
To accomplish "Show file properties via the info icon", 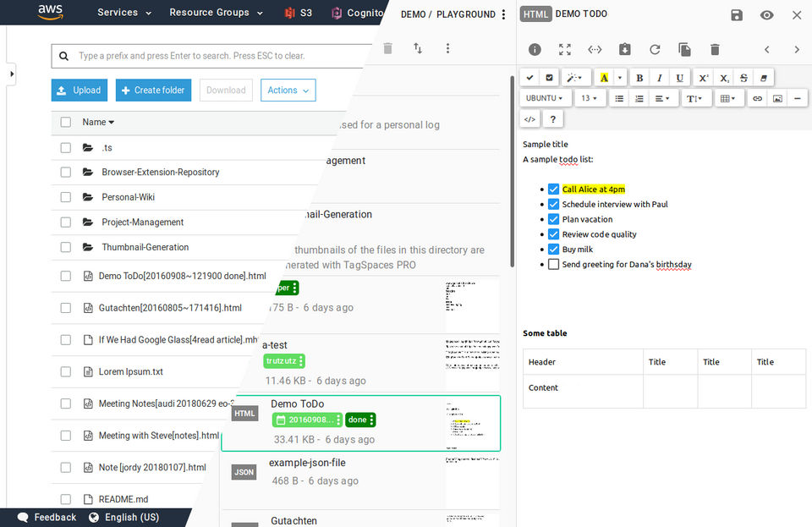I will tap(535, 49).
